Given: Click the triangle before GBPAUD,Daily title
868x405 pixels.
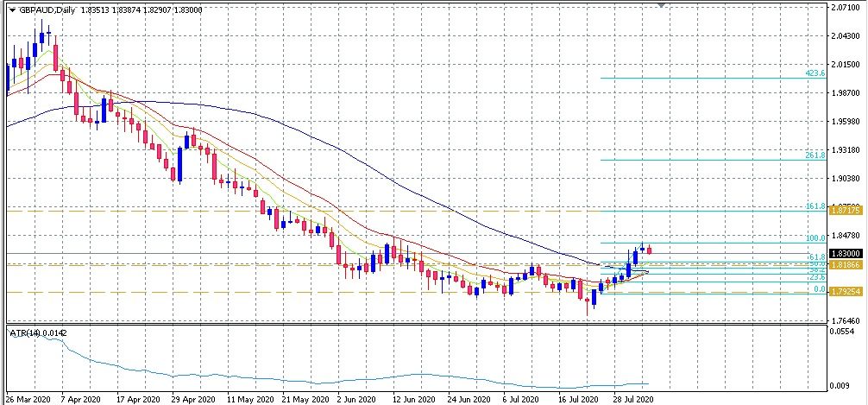Looking at the screenshot, I should tap(13, 9).
